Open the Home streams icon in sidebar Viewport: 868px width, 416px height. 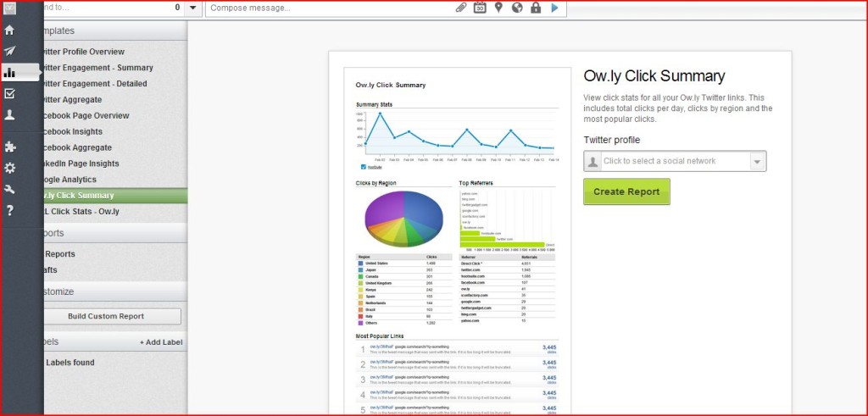click(x=9, y=31)
